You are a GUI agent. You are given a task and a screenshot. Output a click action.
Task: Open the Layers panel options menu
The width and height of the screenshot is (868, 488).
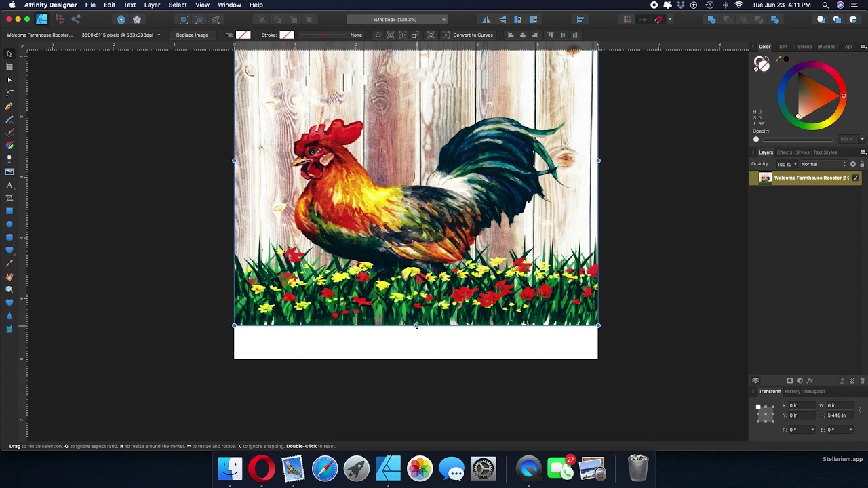(x=863, y=152)
